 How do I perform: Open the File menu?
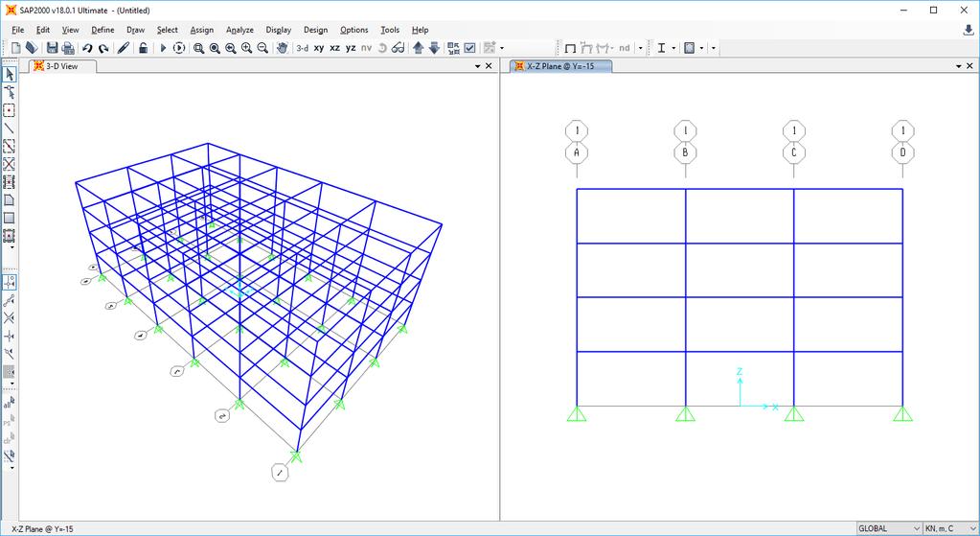pyautogui.click(x=17, y=30)
